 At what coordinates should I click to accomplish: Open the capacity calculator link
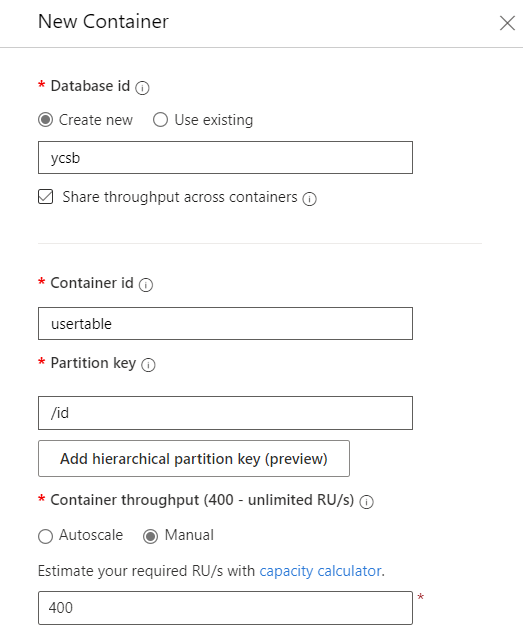click(x=320, y=571)
